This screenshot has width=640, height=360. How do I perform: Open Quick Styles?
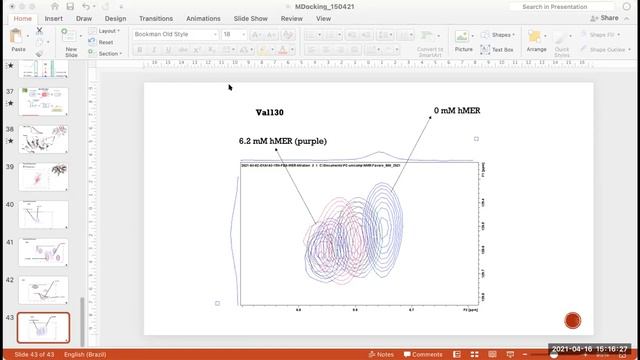[562, 43]
